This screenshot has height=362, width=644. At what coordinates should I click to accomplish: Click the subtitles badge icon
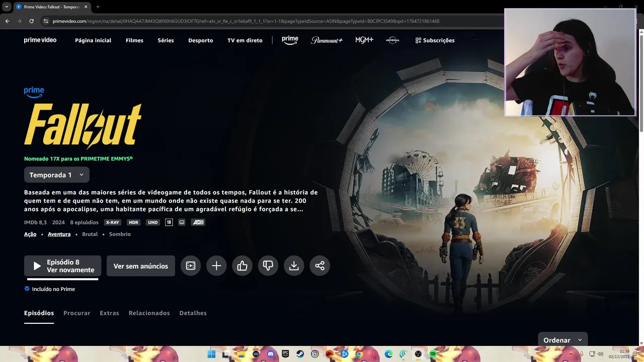coord(182,222)
